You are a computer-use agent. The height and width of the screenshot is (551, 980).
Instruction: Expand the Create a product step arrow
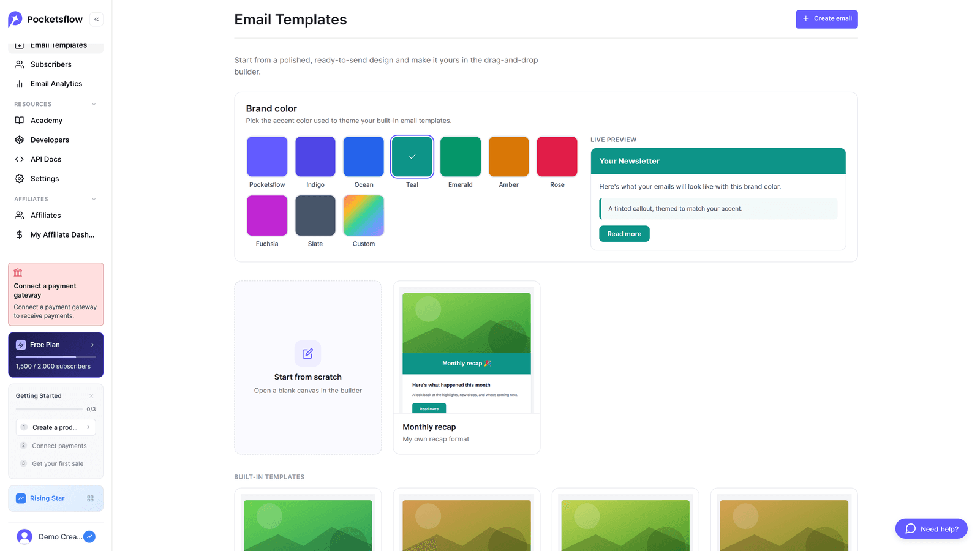(88, 427)
